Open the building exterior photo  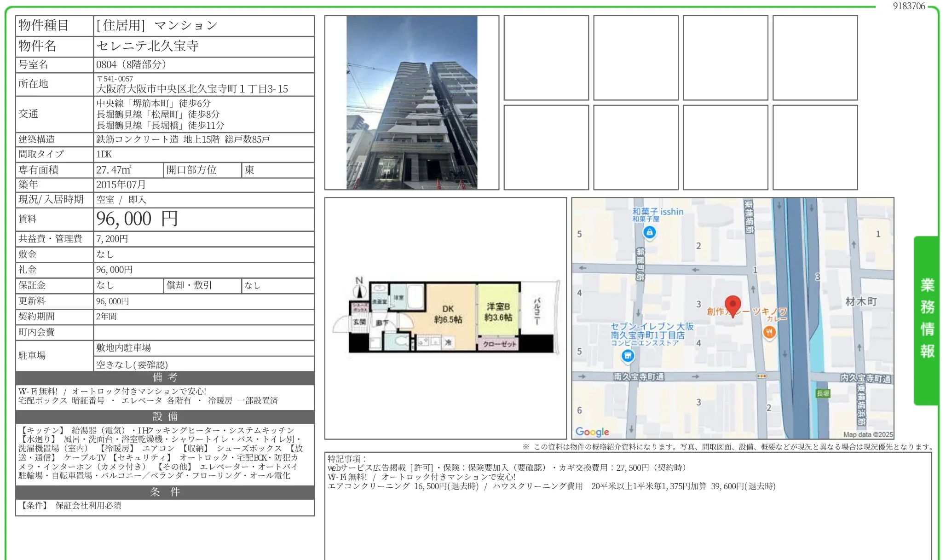412,103
